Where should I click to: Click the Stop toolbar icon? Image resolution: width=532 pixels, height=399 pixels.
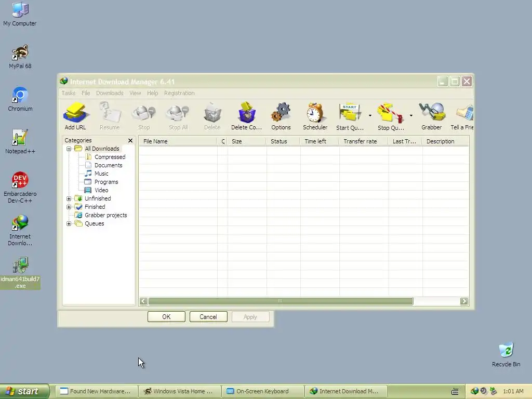tap(144, 116)
